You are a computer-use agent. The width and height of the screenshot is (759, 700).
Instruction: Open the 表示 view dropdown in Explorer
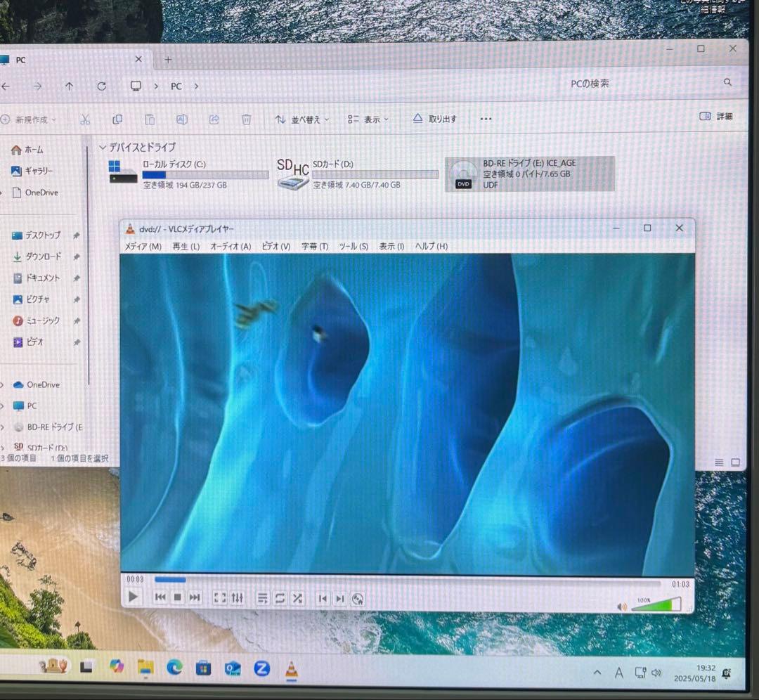(368, 119)
